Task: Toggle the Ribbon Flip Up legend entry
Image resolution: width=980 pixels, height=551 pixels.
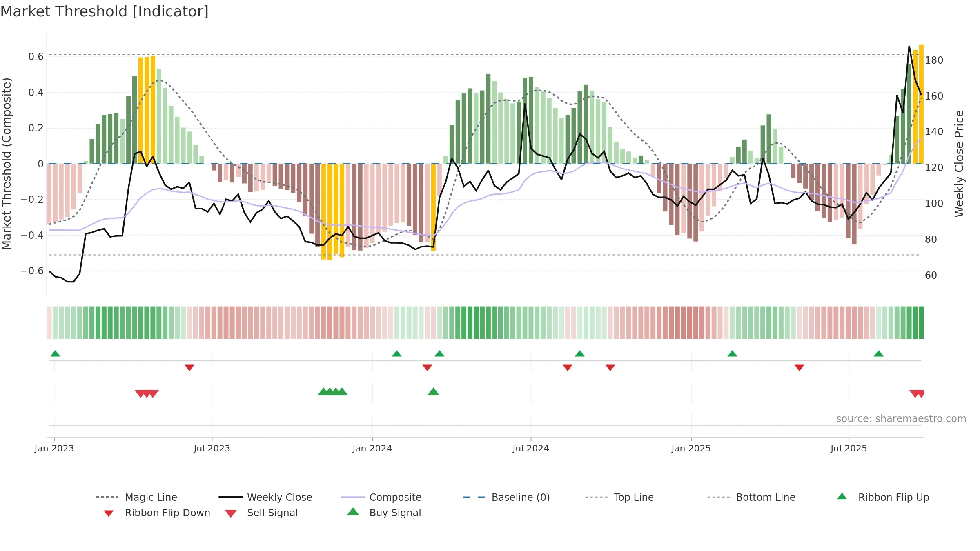Action: click(x=883, y=497)
